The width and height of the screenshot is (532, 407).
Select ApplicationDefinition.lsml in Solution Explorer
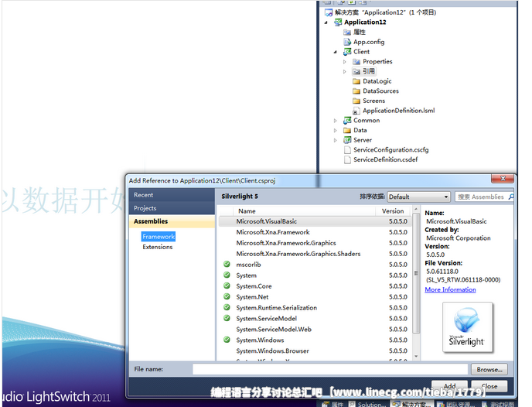tap(399, 111)
